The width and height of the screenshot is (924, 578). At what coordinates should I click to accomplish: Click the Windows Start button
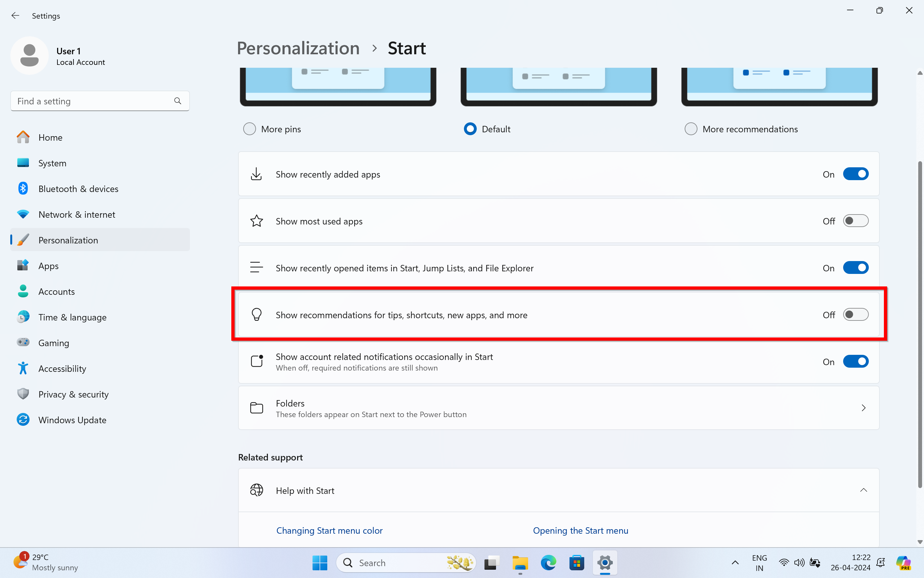click(x=320, y=563)
